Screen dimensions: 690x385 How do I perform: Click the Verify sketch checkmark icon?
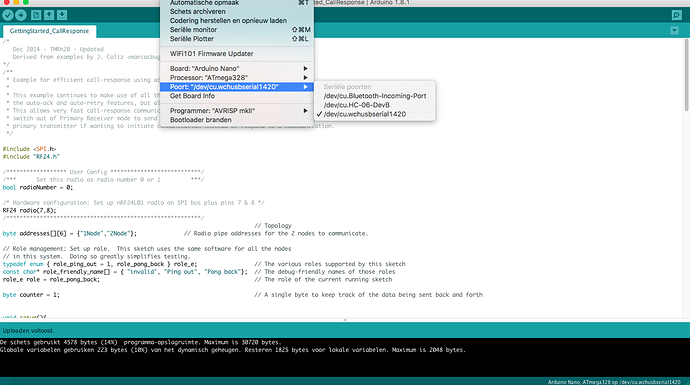(x=8, y=15)
